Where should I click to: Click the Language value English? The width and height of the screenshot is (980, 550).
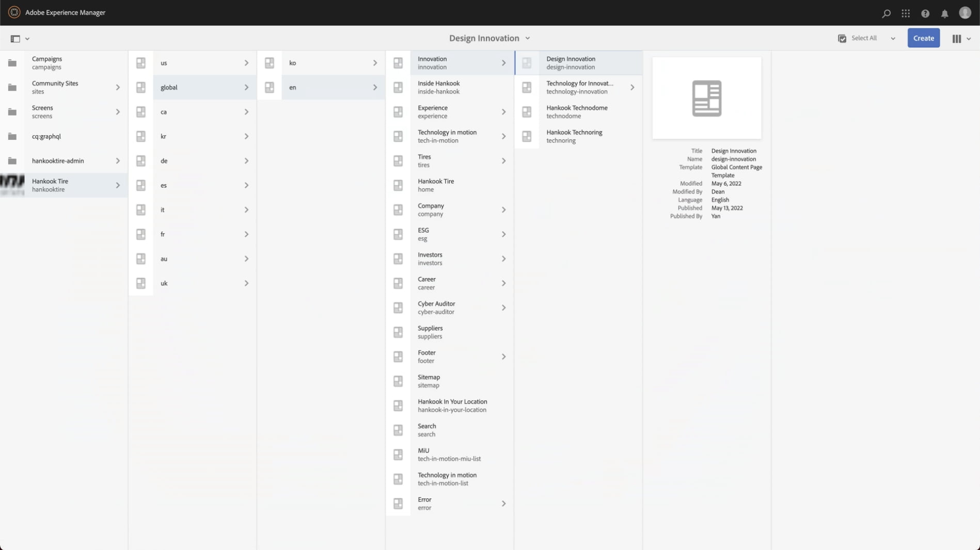pos(720,200)
